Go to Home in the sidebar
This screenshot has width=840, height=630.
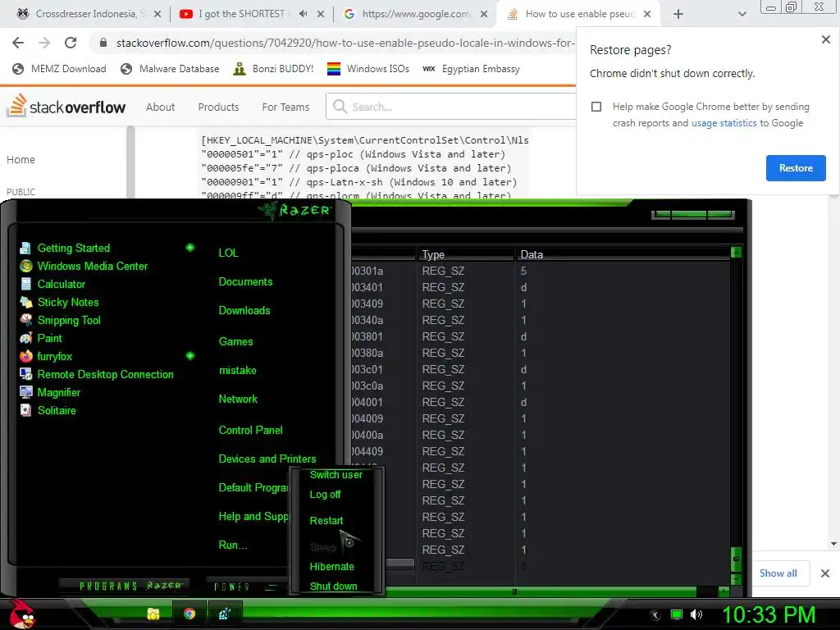point(21,160)
